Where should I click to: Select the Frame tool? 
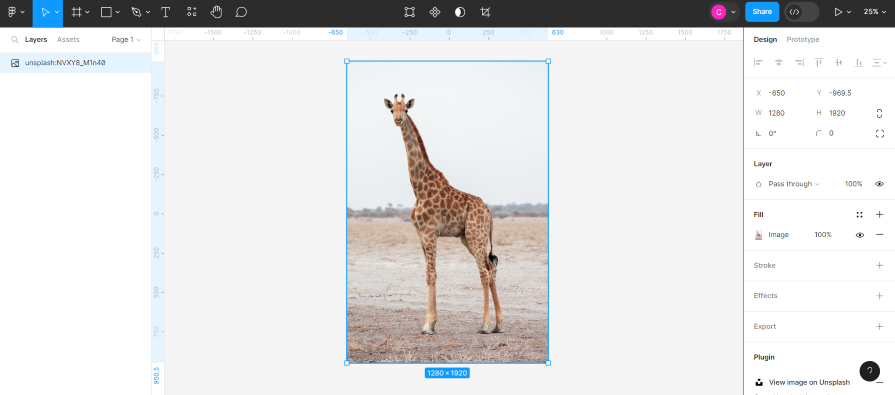[76, 12]
